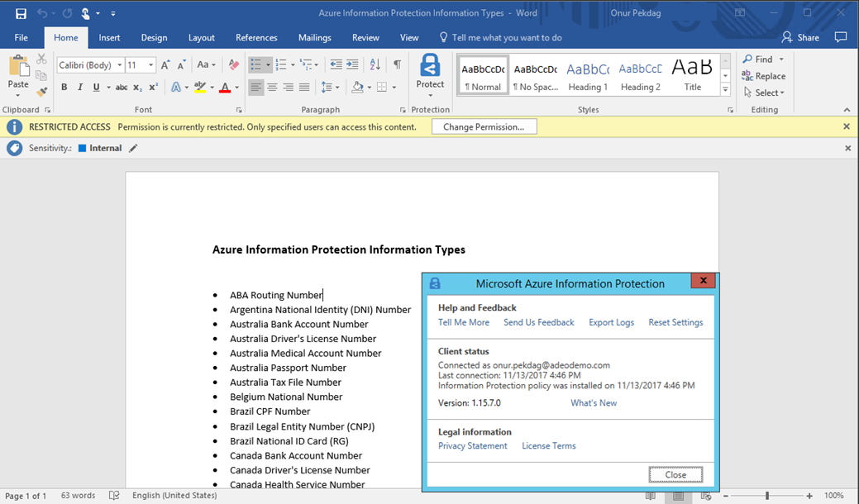Click the Redo repeat icon
This screenshot has width=859, height=504.
(x=67, y=13)
